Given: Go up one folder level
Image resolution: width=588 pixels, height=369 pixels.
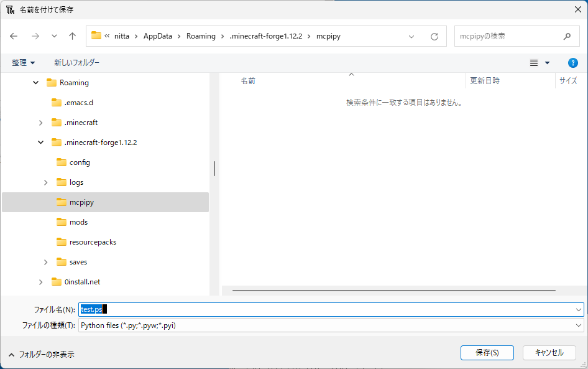Looking at the screenshot, I should pyautogui.click(x=72, y=36).
